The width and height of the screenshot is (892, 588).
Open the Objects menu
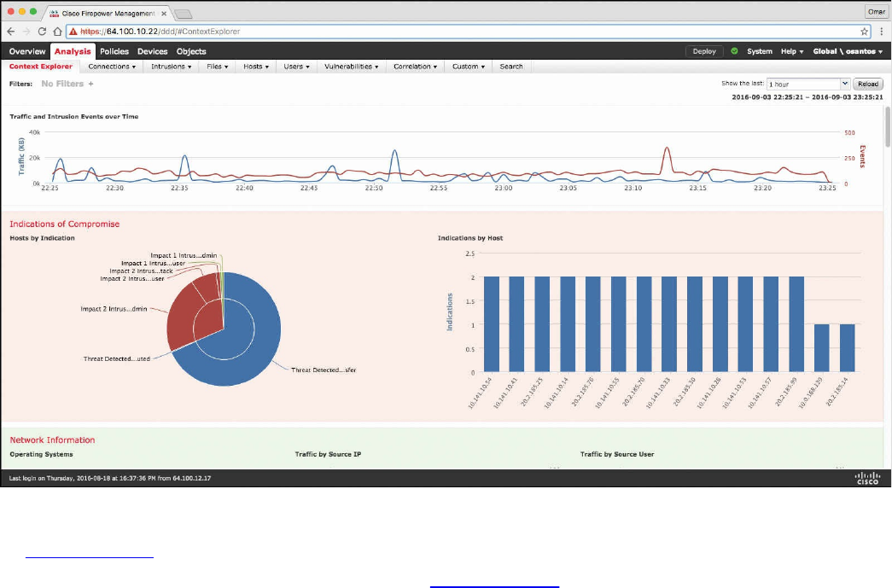pyautogui.click(x=191, y=51)
